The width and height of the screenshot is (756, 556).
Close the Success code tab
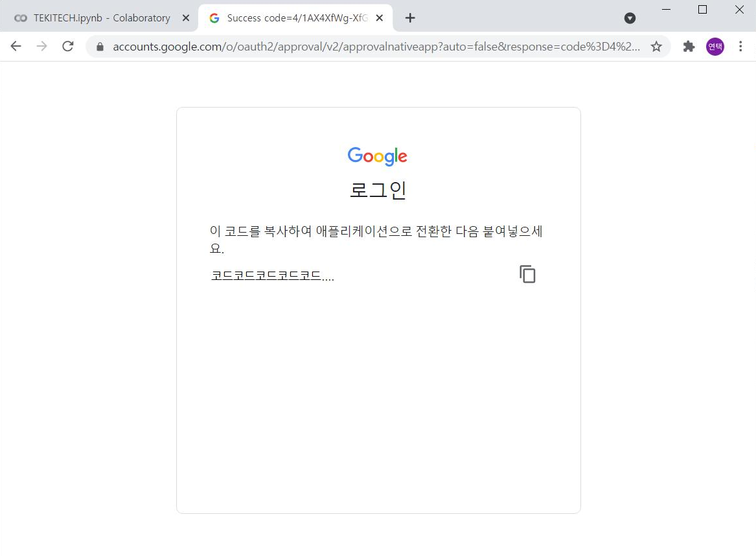[x=380, y=18]
